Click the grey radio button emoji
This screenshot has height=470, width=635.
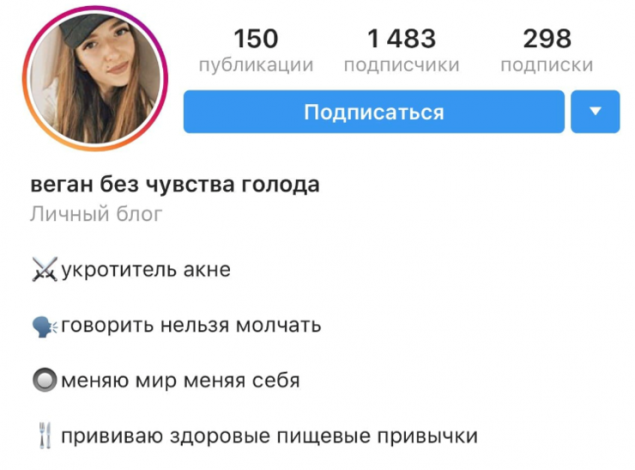pyautogui.click(x=45, y=380)
